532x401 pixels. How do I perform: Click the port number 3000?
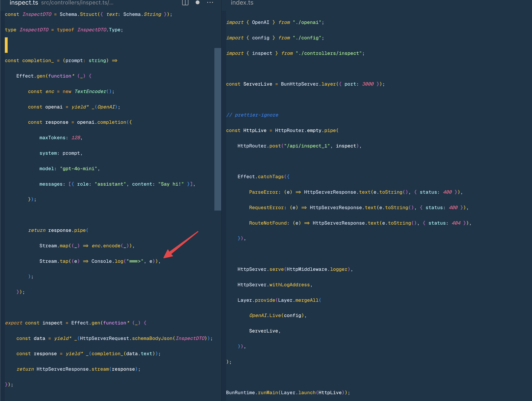[368, 84]
